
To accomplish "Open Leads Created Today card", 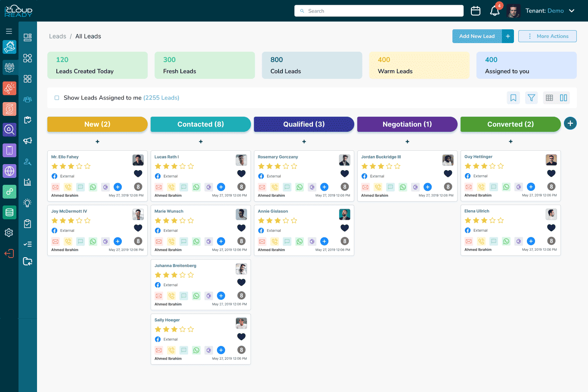I will point(97,65).
